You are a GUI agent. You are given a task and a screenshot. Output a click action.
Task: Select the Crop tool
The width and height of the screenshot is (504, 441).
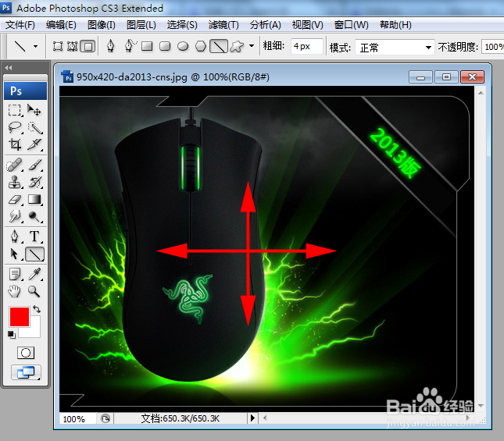(15, 144)
